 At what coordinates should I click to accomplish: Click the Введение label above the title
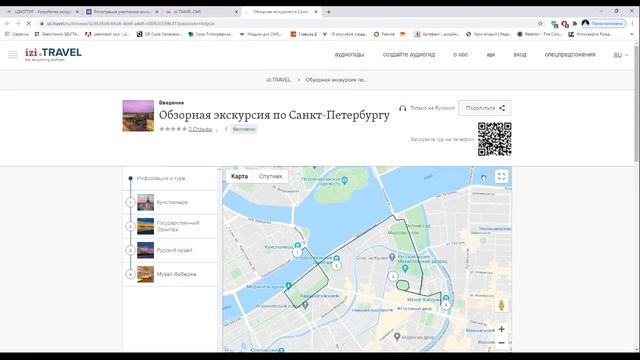[x=171, y=102]
